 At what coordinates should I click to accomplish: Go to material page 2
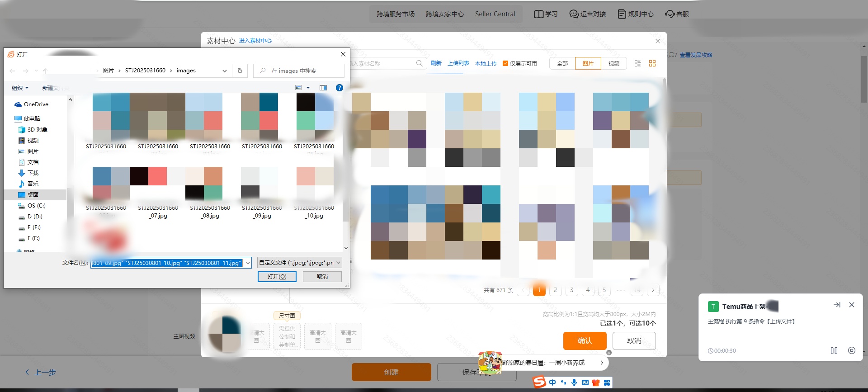pyautogui.click(x=556, y=290)
